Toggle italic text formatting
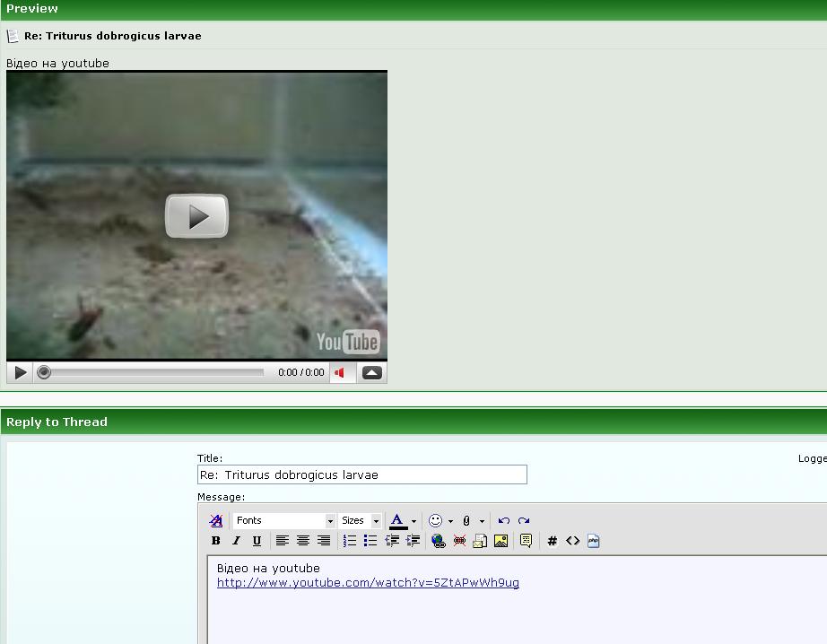Image resolution: width=827 pixels, height=644 pixels. click(236, 541)
